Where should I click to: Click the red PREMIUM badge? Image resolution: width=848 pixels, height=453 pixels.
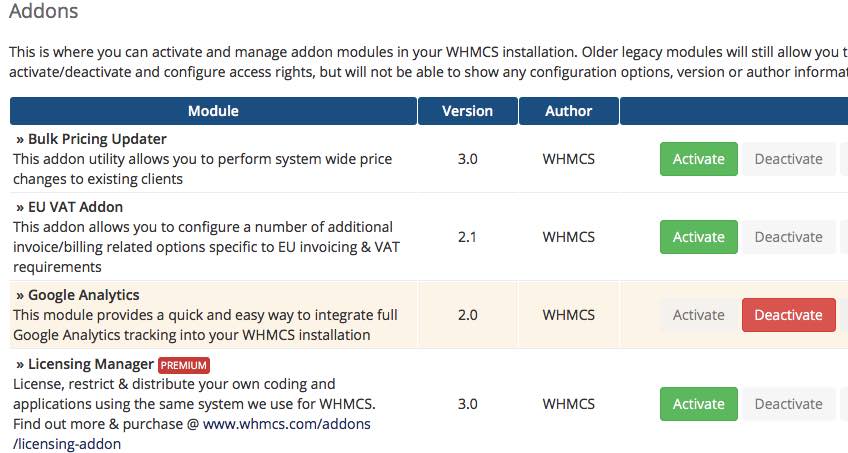point(184,365)
